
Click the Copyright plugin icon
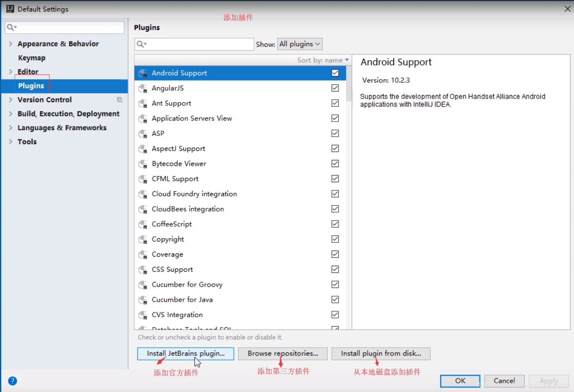[143, 240]
